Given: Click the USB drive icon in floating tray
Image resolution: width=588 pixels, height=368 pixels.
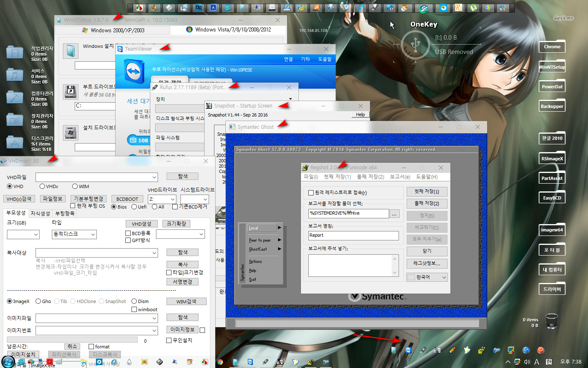Looking at the screenshot, I should (x=423, y=350).
